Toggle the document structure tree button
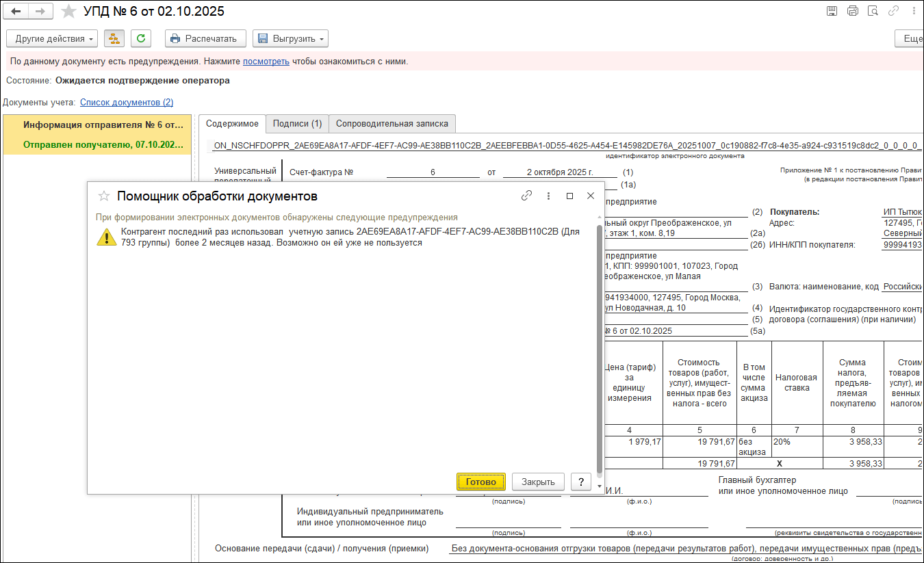This screenshot has height=563, width=924. tap(114, 39)
